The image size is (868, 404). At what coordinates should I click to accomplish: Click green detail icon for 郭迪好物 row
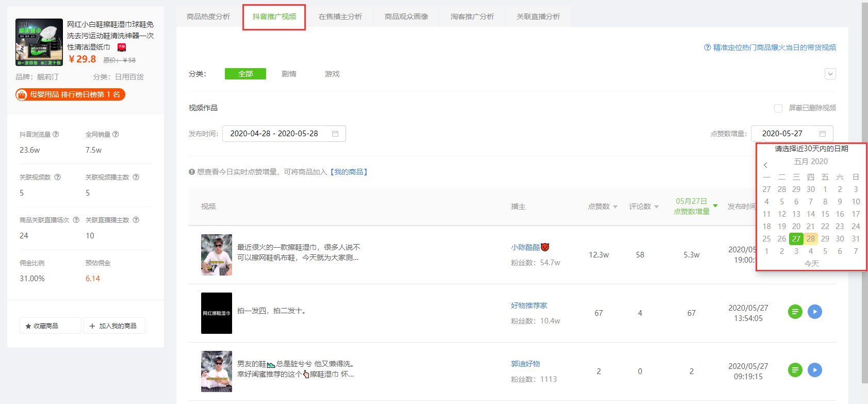click(795, 370)
